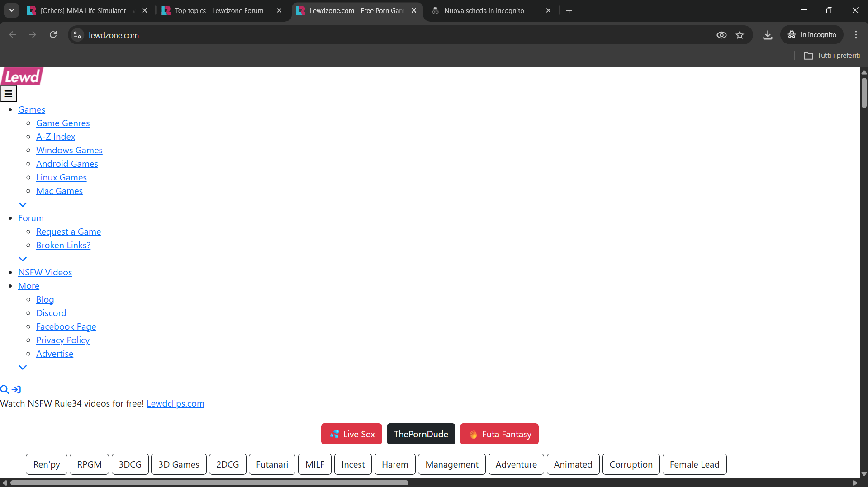Click the site information icon in address bar
This screenshot has width=868, height=487.
77,35
